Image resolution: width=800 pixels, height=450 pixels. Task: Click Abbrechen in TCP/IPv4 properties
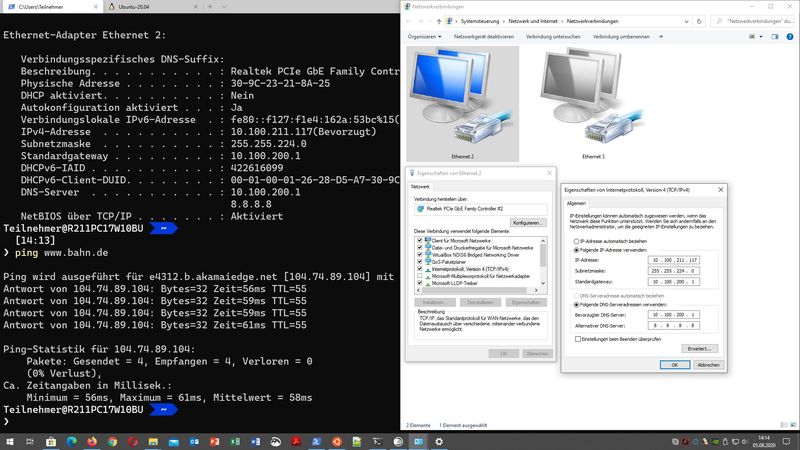click(708, 365)
